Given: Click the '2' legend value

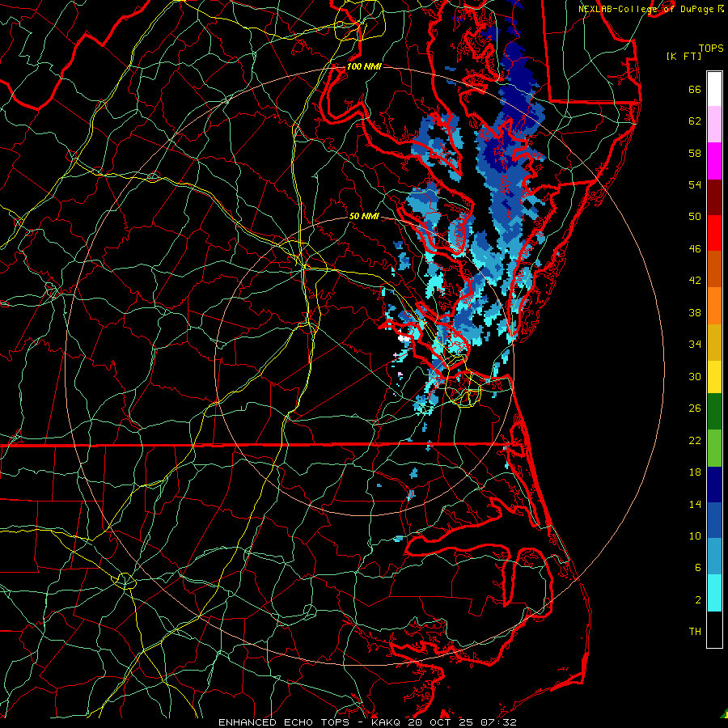Looking at the screenshot, I should click(698, 600).
